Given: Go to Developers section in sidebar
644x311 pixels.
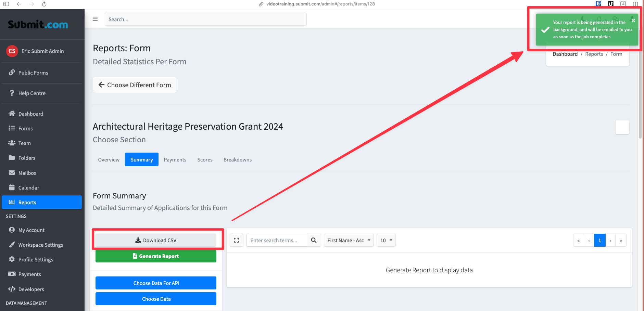Looking at the screenshot, I should tap(31, 289).
